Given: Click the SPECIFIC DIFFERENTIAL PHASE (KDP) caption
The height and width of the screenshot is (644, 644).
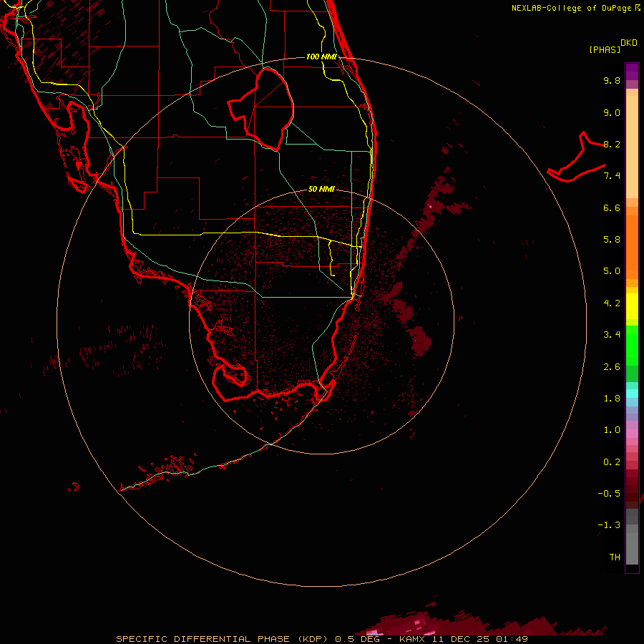Looking at the screenshot, I should point(223,639).
